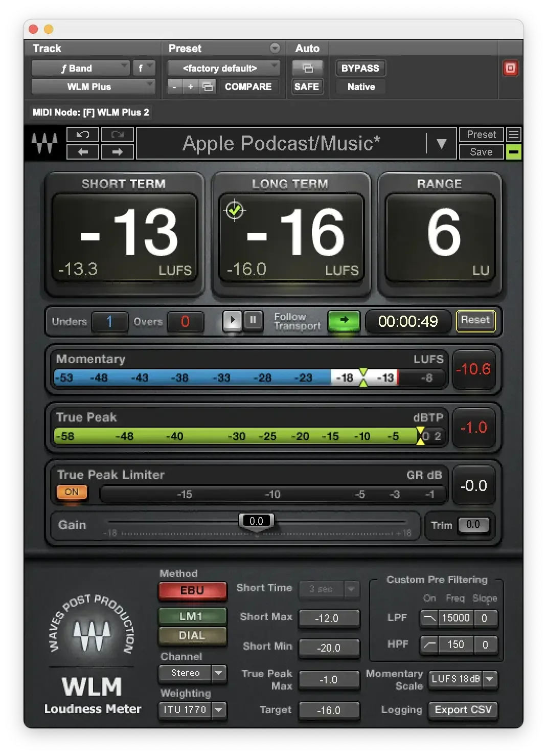Viewport: 547px width, 756px height.
Task: Open the factory default preset dropdown
Action: 223,68
